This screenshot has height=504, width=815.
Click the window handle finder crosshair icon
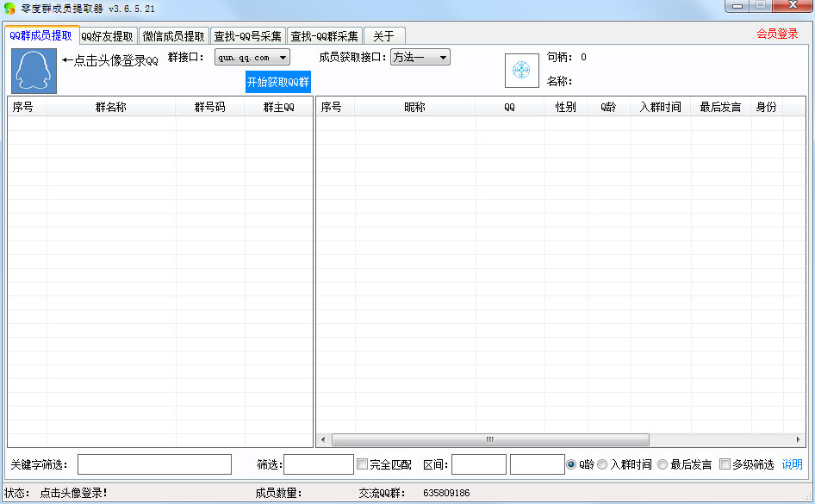tap(521, 70)
